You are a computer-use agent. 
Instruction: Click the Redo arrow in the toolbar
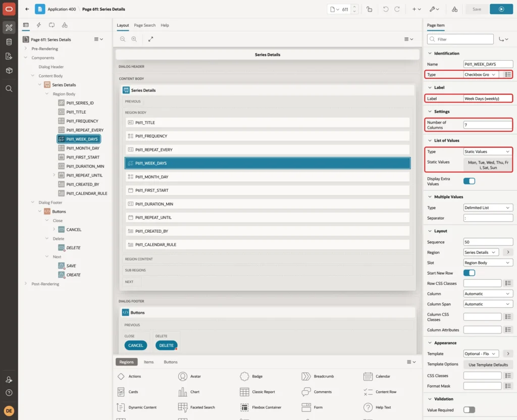[397, 9]
